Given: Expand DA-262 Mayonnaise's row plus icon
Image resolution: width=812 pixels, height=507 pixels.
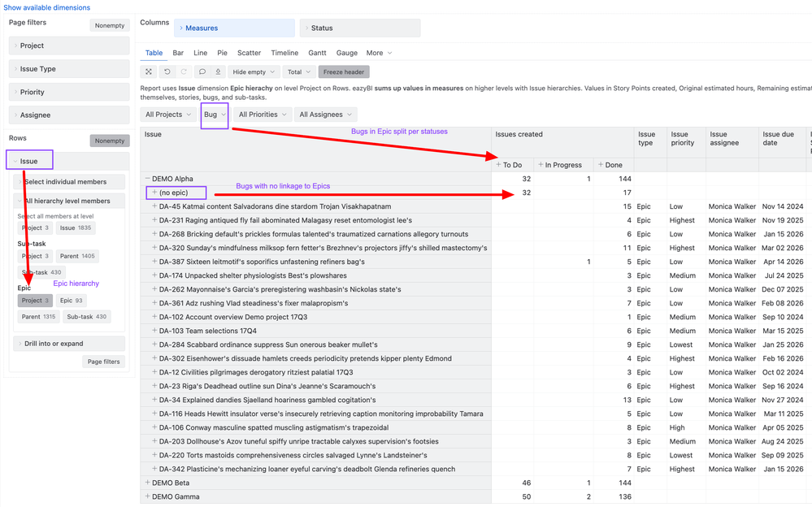Looking at the screenshot, I should point(154,289).
